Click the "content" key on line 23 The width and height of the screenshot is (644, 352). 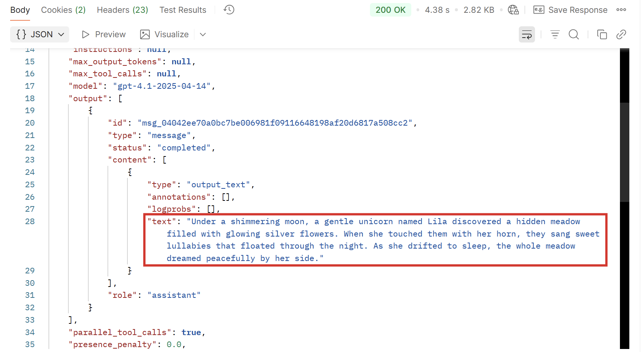pyautogui.click(x=130, y=160)
